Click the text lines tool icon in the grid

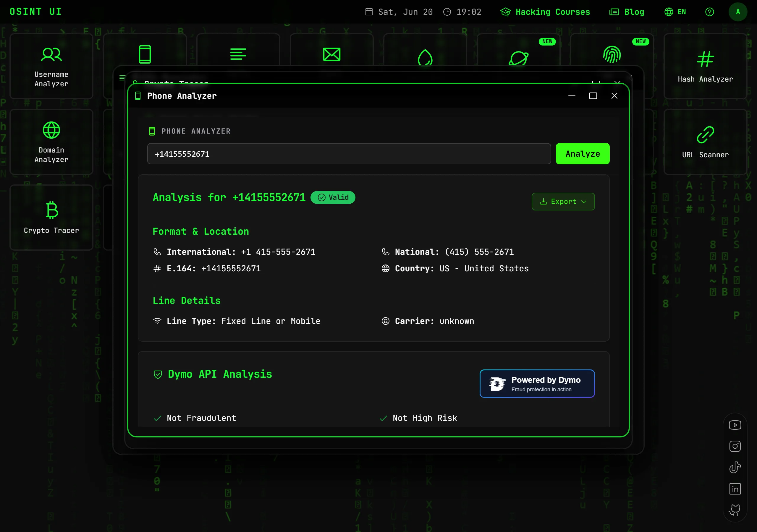[238, 54]
